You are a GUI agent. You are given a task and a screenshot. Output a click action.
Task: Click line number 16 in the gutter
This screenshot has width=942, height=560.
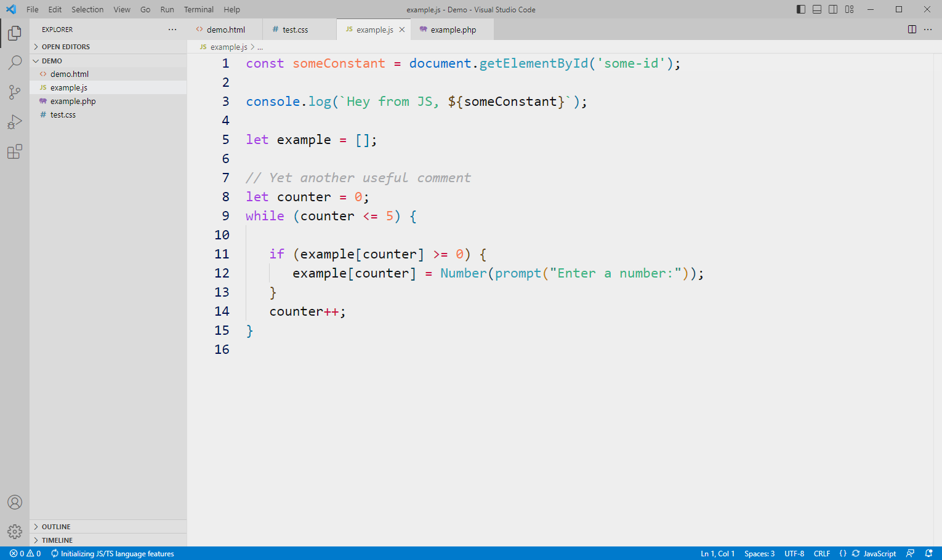222,350
